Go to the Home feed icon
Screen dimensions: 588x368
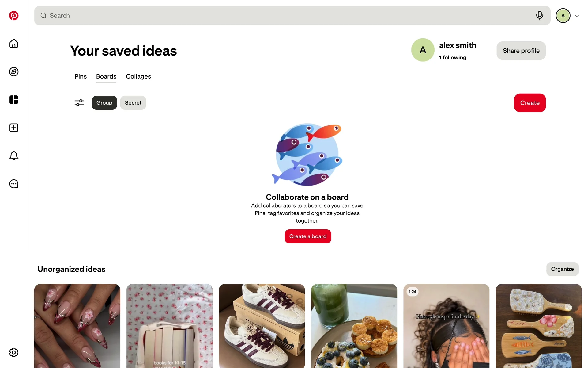point(14,44)
